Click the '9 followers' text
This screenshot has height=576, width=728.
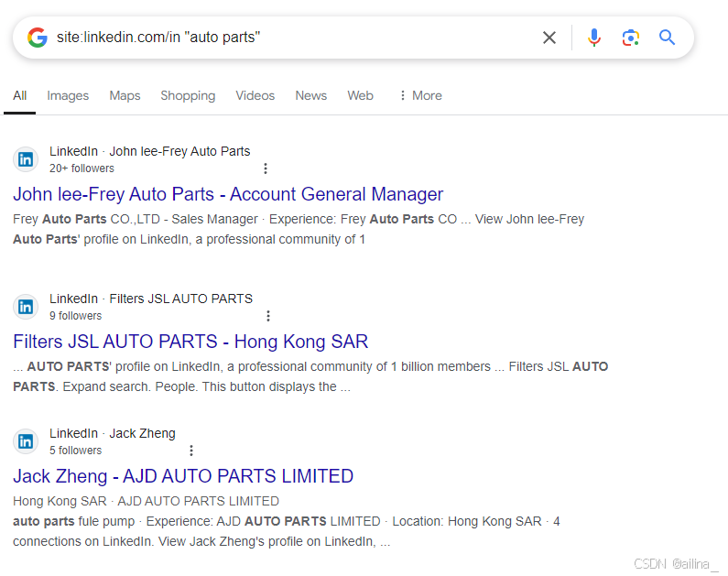[76, 316]
